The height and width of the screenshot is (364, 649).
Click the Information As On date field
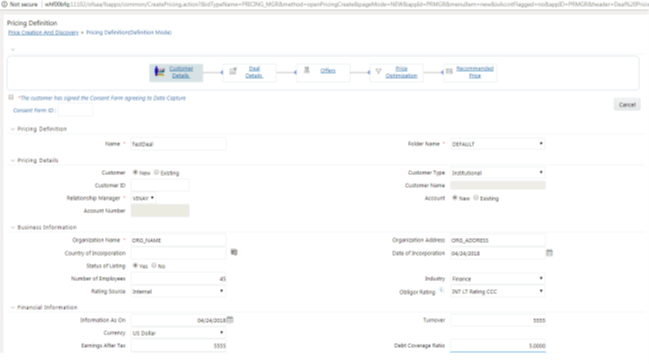(178, 320)
